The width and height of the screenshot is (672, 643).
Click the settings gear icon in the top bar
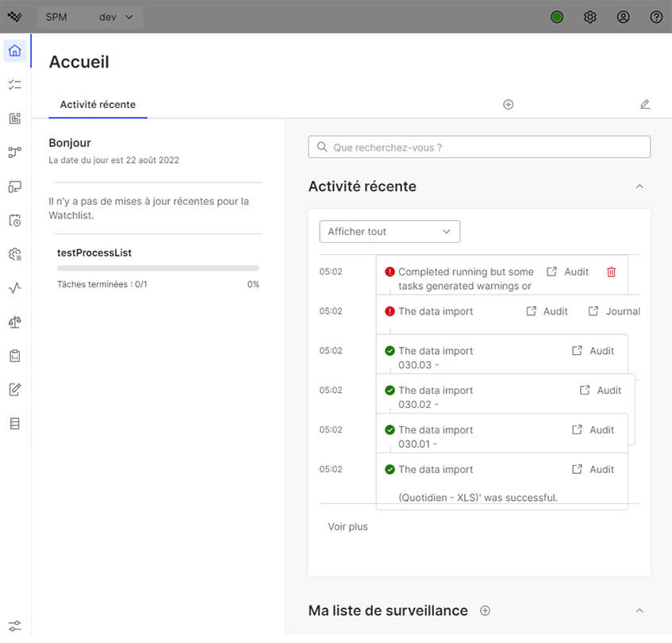coord(590,17)
